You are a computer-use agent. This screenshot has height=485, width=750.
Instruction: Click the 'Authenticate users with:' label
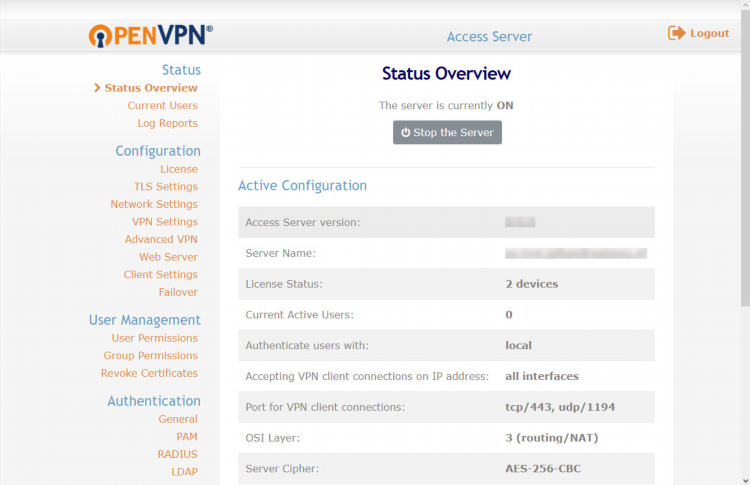[x=307, y=346]
